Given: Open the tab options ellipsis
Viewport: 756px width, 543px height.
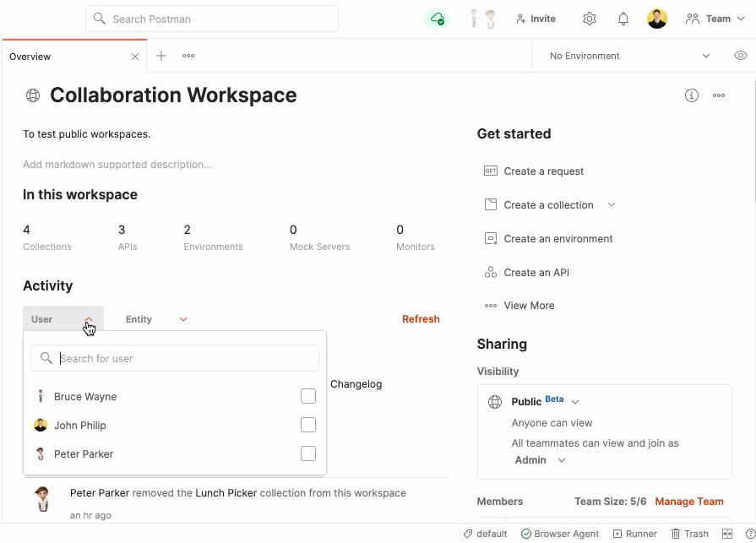Looking at the screenshot, I should pyautogui.click(x=188, y=56).
